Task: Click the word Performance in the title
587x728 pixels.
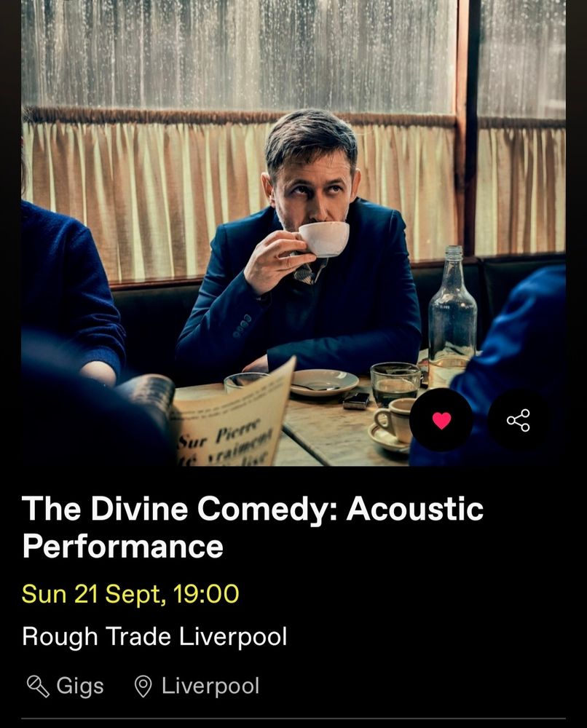Action: (122, 547)
